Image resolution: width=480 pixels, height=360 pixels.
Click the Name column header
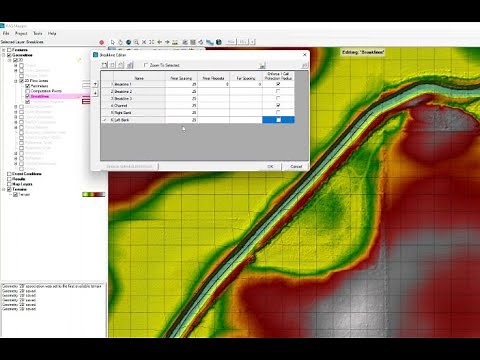[x=139, y=77]
